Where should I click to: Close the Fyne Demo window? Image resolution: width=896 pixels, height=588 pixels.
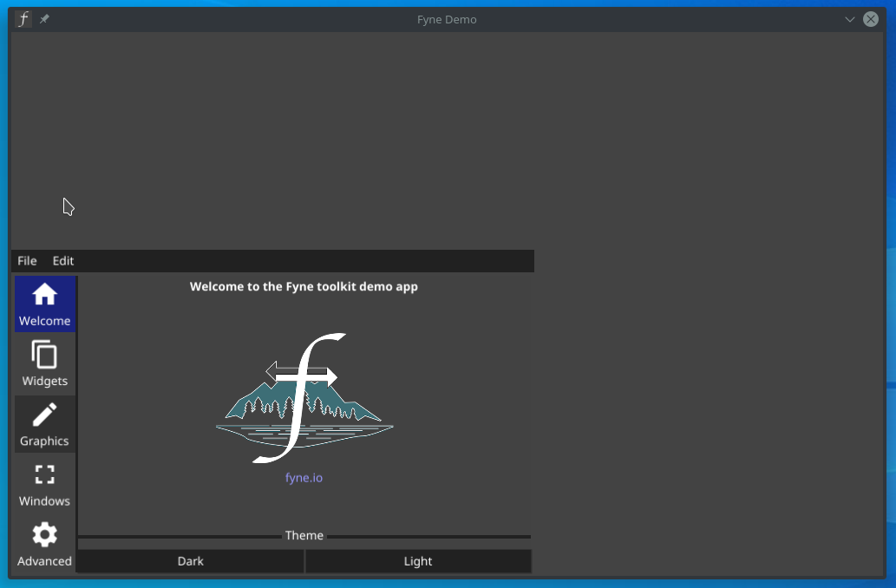pos(871,19)
